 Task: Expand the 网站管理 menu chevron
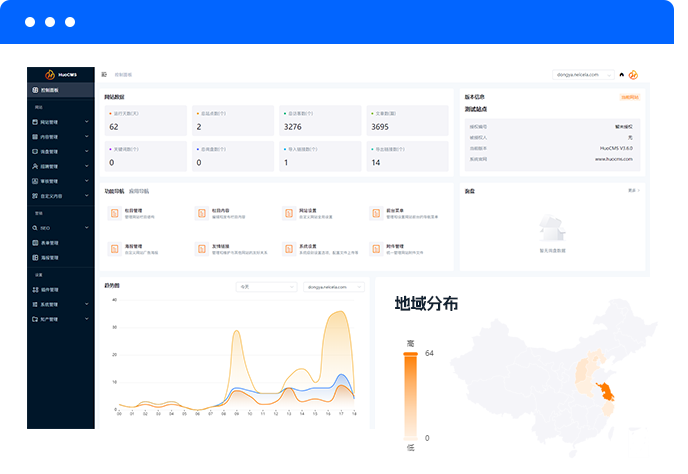click(x=86, y=122)
